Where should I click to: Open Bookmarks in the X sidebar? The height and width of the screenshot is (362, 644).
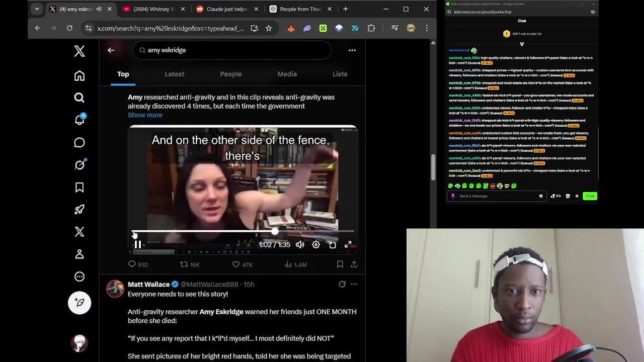79,188
